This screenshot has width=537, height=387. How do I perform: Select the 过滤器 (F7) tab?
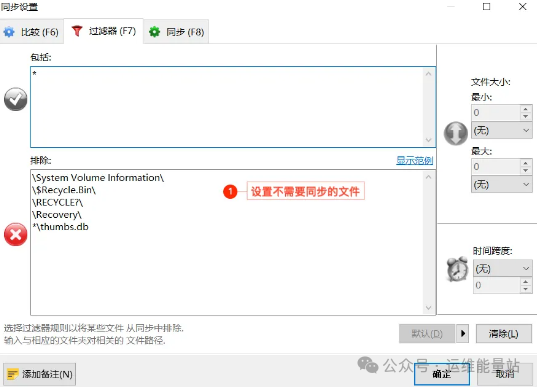pyautogui.click(x=104, y=31)
